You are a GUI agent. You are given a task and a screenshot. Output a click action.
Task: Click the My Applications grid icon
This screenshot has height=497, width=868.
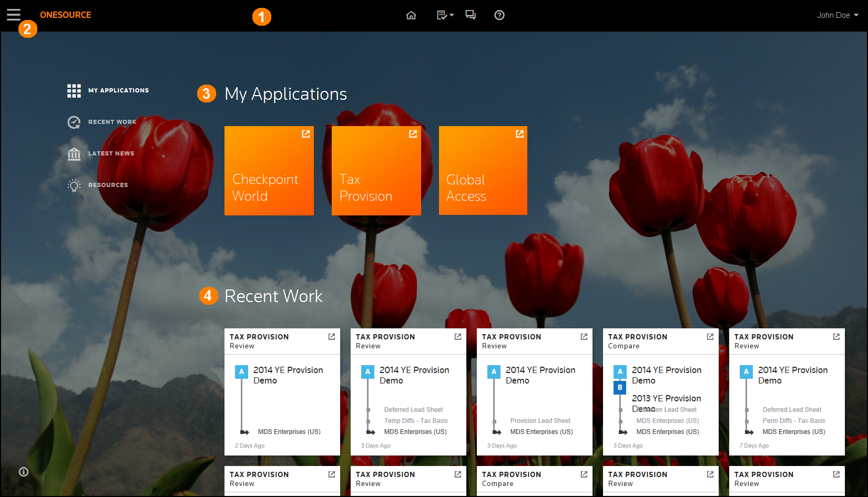74,91
